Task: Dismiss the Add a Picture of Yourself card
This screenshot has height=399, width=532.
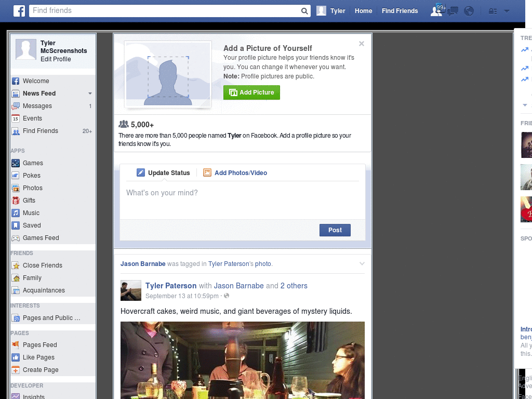Action: (x=362, y=44)
